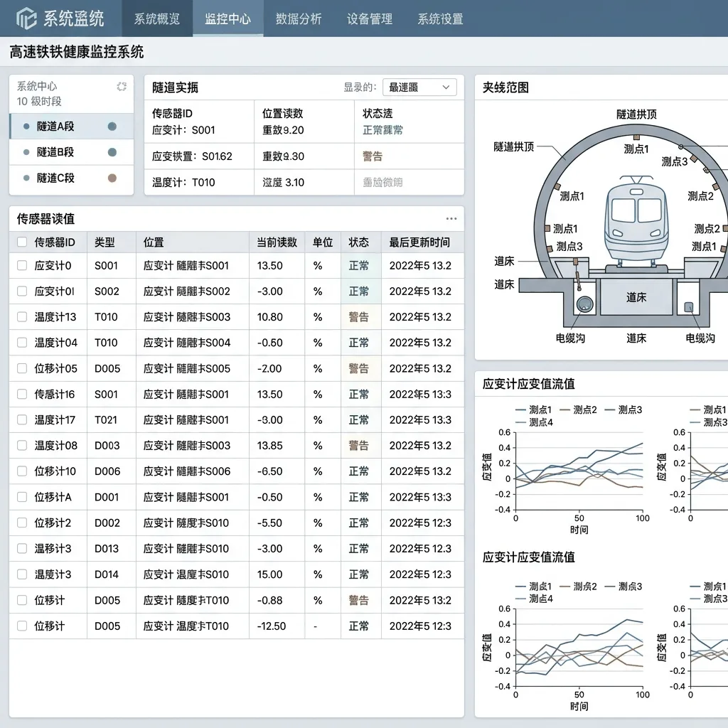Check the row 位移计10 checkbox
The height and width of the screenshot is (728, 728).
[22, 471]
